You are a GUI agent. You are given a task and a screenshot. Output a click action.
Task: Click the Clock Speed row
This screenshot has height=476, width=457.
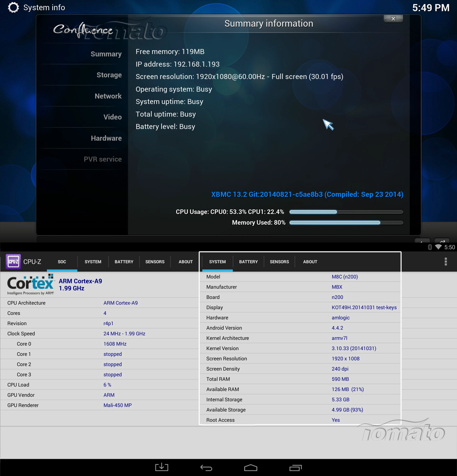click(99, 333)
